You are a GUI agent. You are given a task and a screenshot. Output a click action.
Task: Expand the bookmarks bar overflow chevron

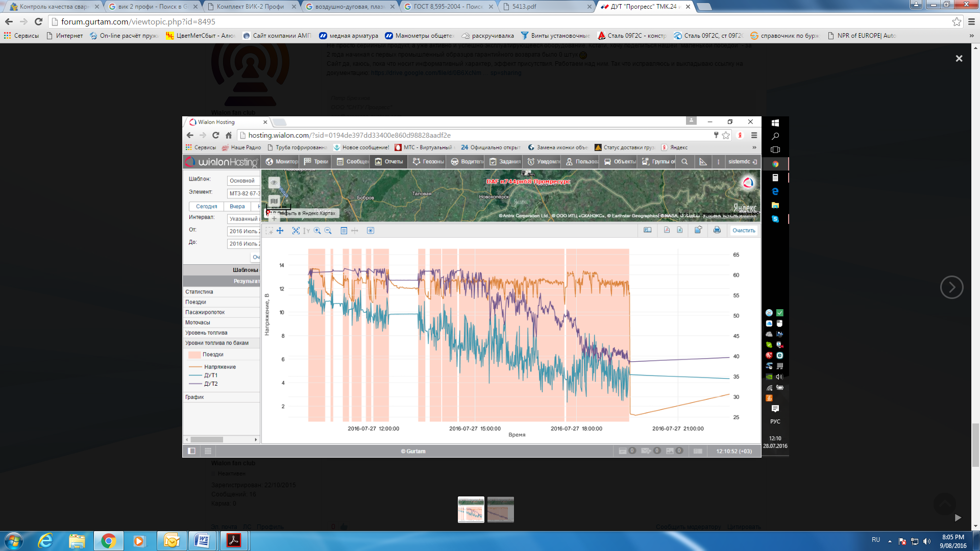click(971, 36)
